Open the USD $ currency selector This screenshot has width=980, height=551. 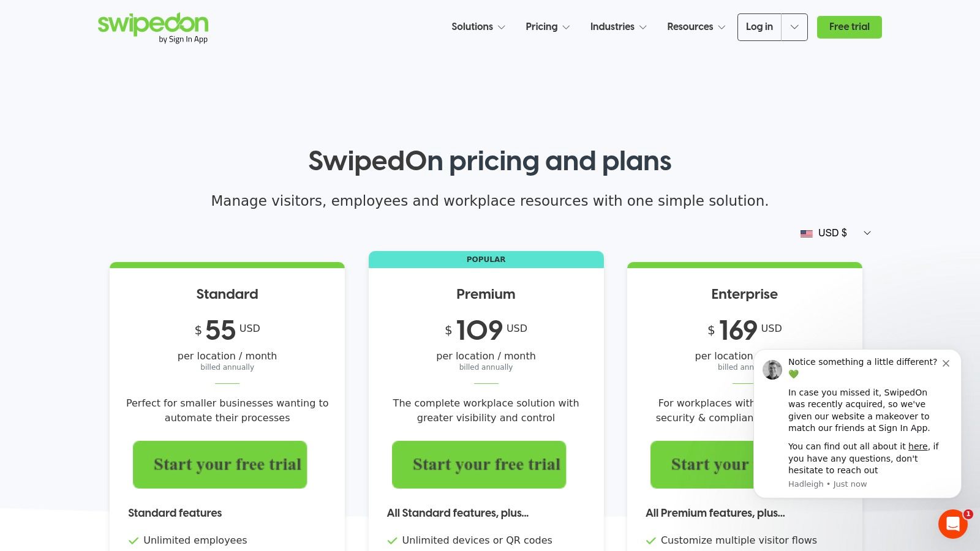(x=836, y=233)
